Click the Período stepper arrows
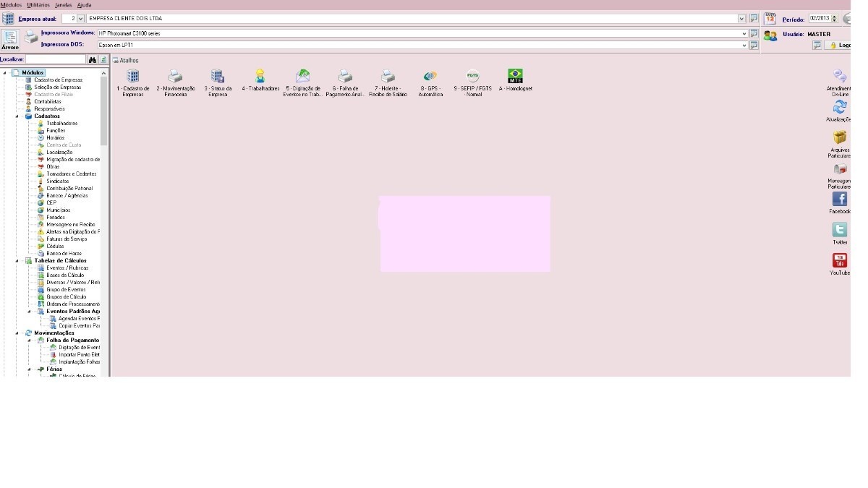The image size is (868, 488). coord(835,19)
